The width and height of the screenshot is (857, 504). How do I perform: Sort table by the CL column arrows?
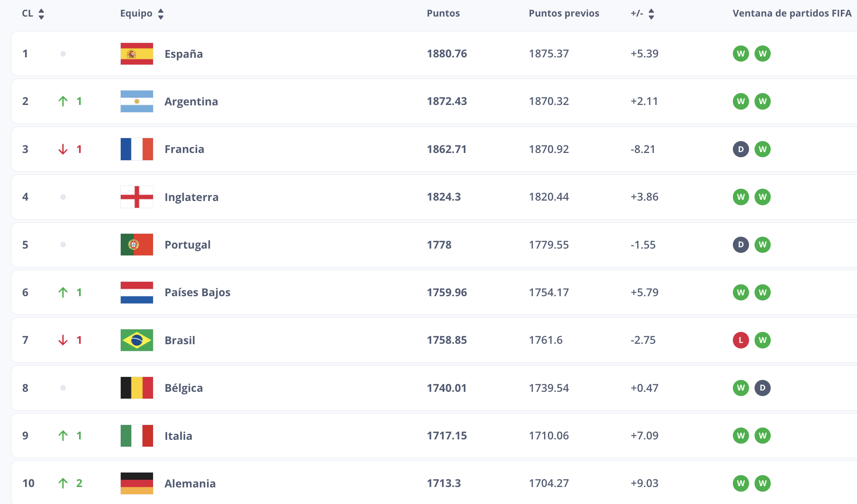[x=41, y=14]
